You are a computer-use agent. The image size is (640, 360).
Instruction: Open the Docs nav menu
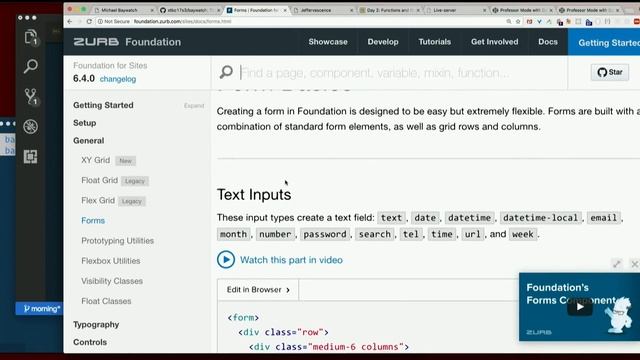[x=548, y=42]
